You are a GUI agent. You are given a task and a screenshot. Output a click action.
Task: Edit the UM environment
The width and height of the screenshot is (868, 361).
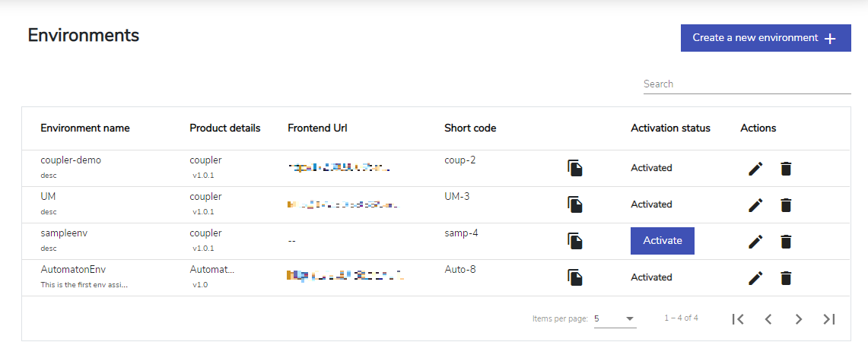click(755, 205)
